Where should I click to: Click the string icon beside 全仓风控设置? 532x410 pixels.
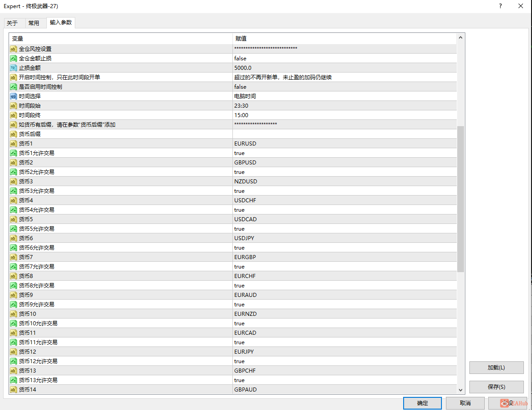click(13, 49)
